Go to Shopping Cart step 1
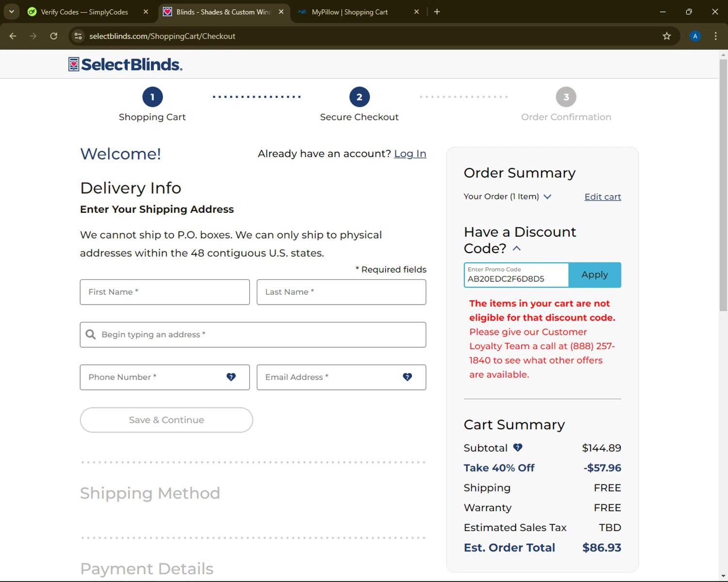Viewport: 728px width, 582px height. [152, 97]
